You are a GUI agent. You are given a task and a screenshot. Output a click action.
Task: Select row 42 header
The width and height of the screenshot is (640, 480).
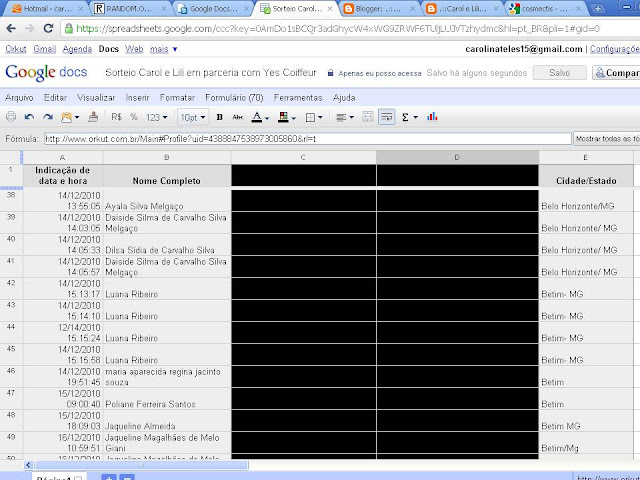(11, 289)
